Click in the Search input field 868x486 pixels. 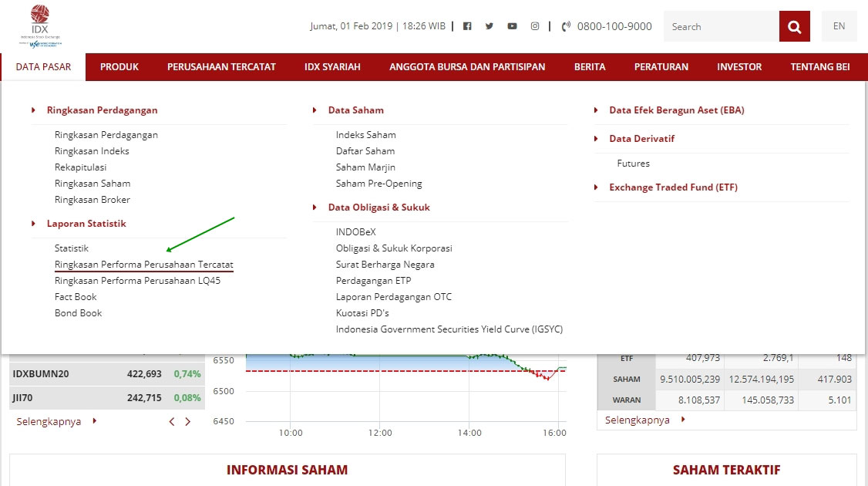(x=722, y=26)
